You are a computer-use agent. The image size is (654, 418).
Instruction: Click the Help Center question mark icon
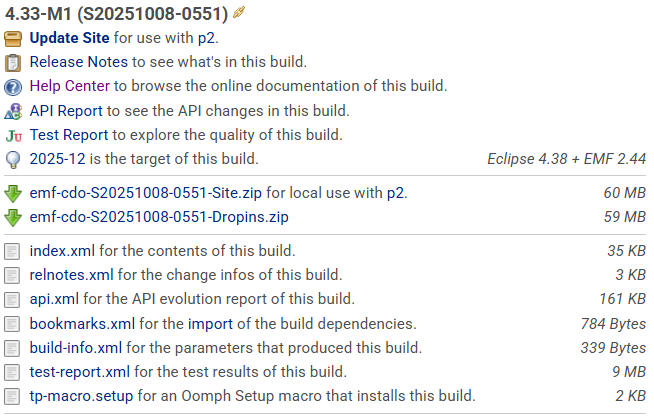coord(13,87)
